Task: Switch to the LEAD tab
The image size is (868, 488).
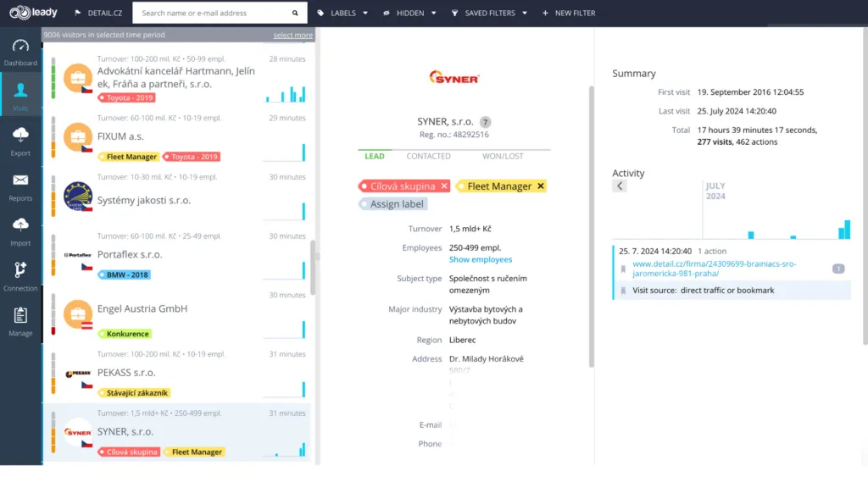Action: click(374, 156)
